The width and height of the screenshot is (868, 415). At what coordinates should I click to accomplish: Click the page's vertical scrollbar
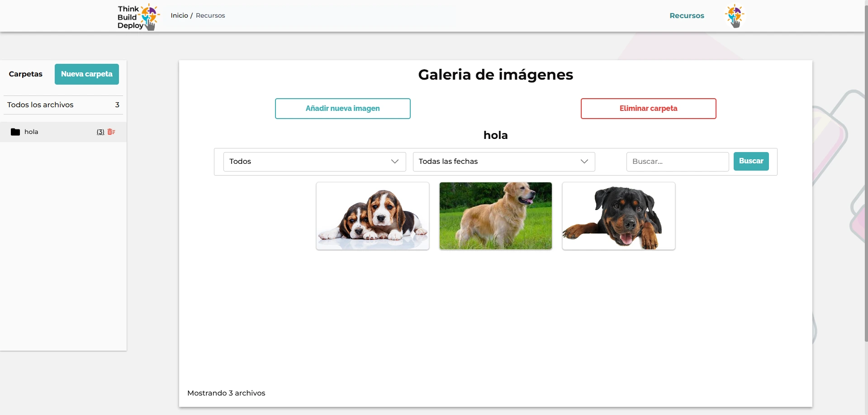866,181
